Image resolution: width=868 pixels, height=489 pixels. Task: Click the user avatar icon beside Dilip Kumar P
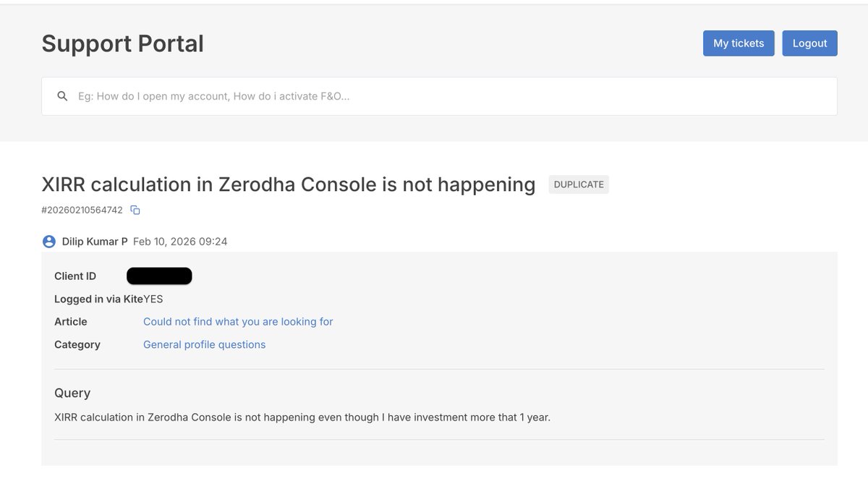coord(49,242)
